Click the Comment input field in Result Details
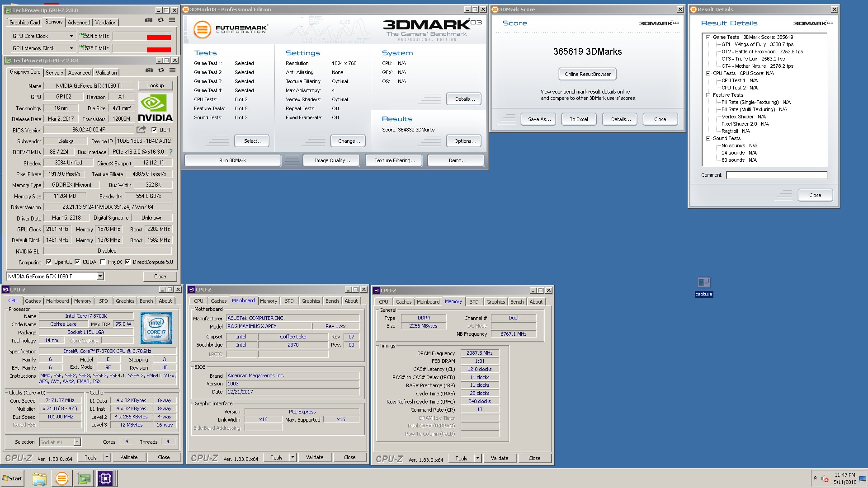The width and height of the screenshot is (868, 488). [777, 175]
